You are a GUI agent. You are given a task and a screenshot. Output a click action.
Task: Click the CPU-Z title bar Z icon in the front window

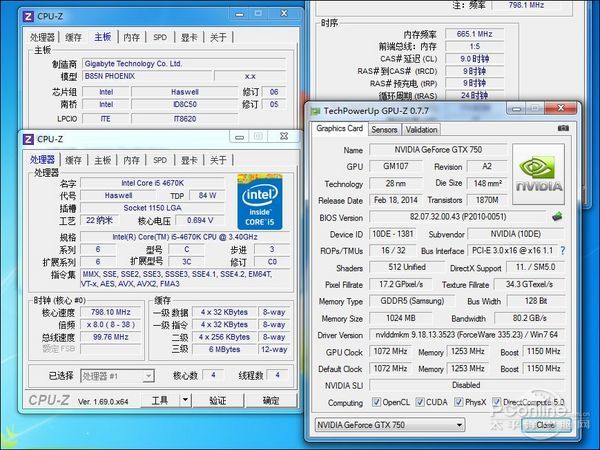coord(30,139)
